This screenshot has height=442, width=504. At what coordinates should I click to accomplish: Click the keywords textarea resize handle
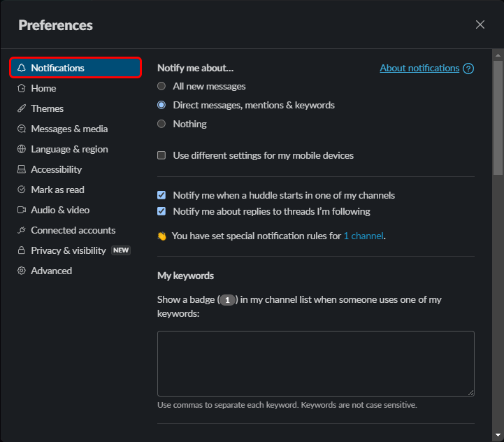(x=471, y=393)
